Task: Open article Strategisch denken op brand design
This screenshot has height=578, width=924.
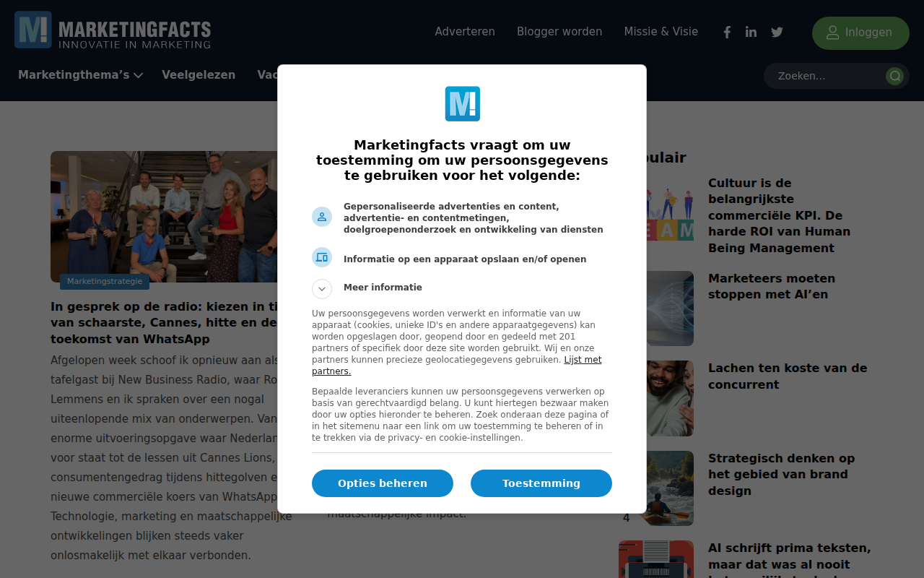Action: (781, 474)
